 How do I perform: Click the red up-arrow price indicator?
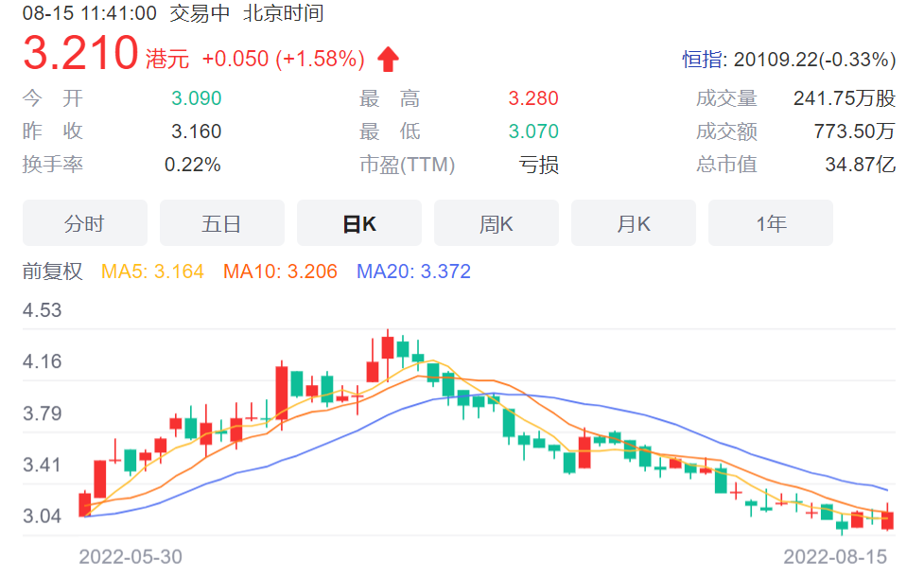(x=389, y=59)
